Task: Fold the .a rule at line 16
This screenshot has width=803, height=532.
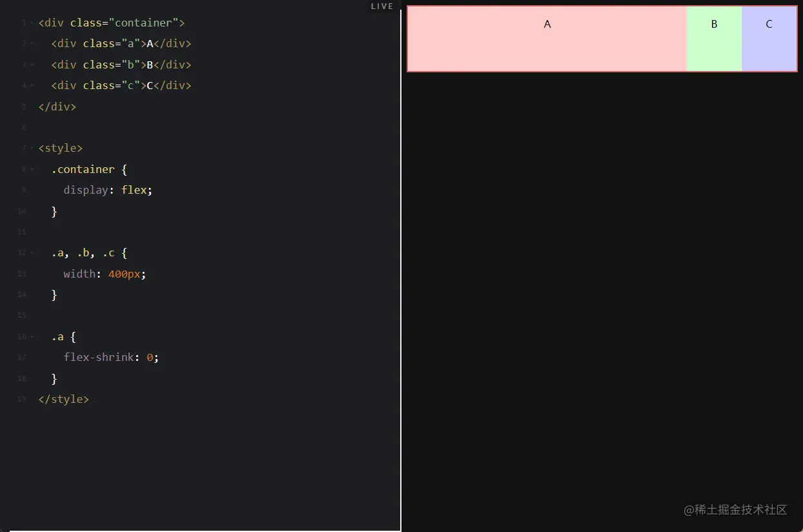Action: (x=32, y=336)
